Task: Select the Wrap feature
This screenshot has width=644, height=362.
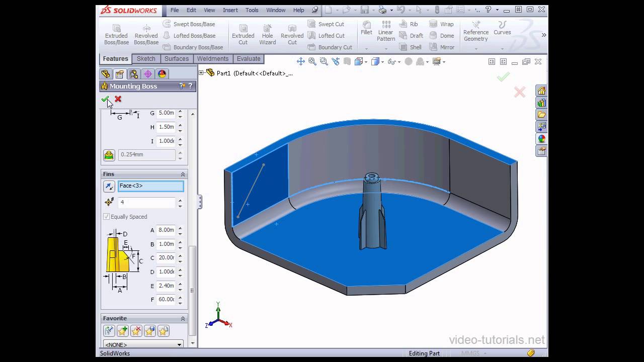Action: [x=441, y=24]
